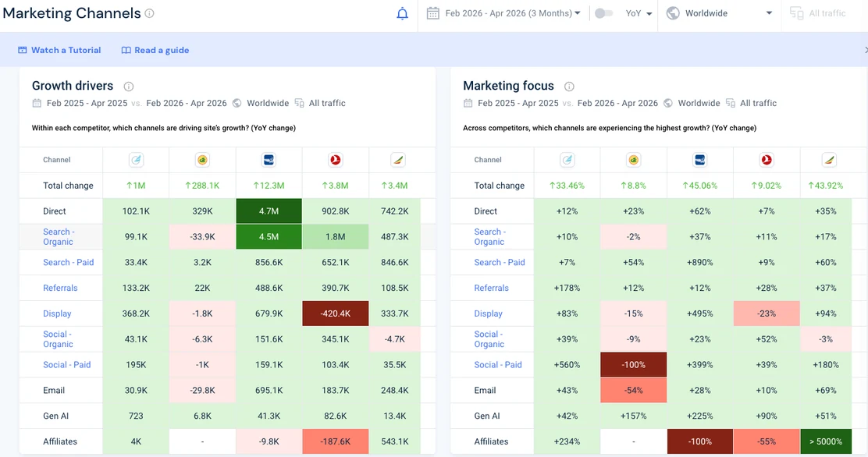Open Social - Organic in Marketing focus
This screenshot has height=457, width=868.
tap(489, 339)
